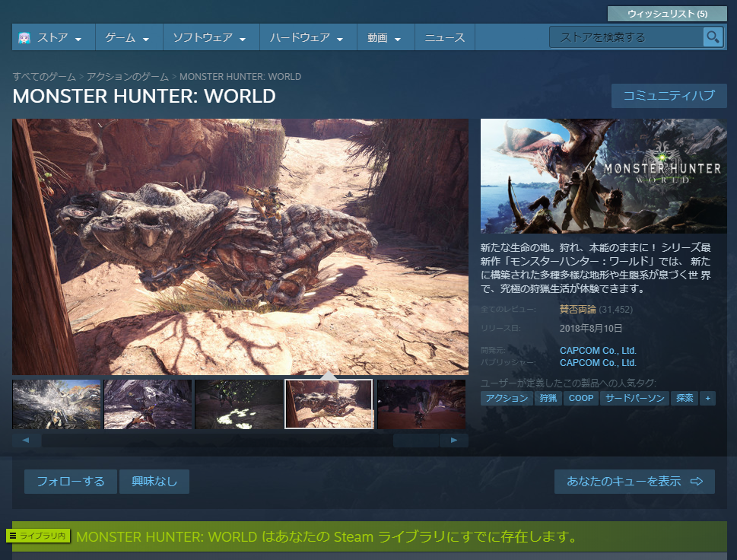The width and height of the screenshot is (737, 560).
Task: Click the Monster Hunter World header artwork
Action: pyautogui.click(x=603, y=176)
